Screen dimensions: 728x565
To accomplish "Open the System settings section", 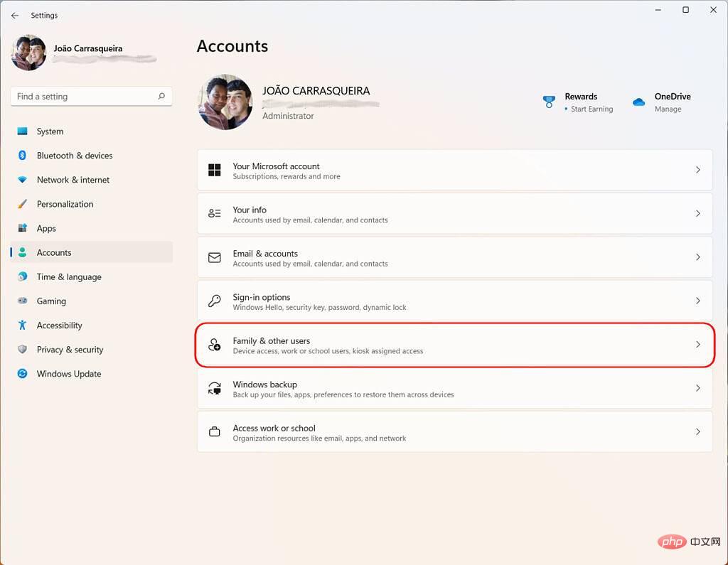I will tap(50, 131).
